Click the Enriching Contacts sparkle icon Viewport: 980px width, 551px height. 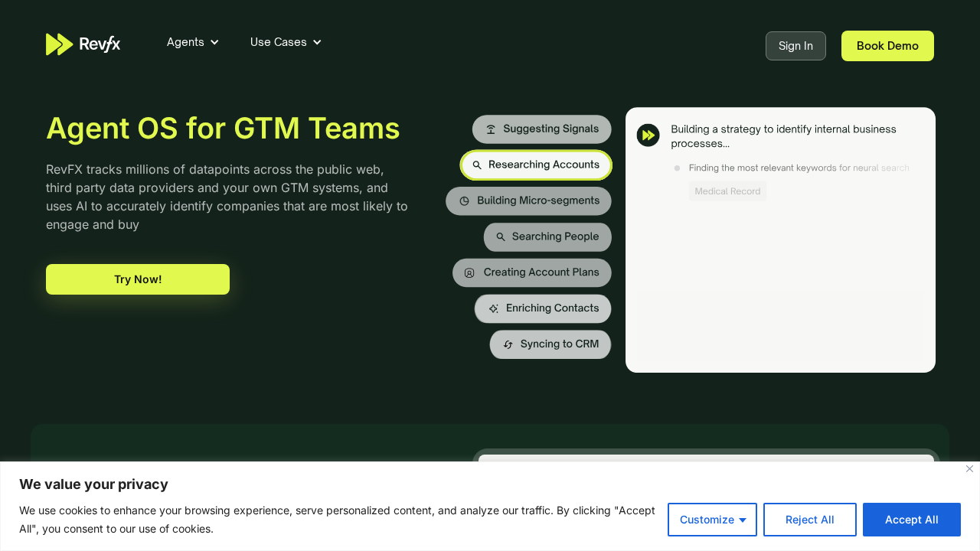pyautogui.click(x=493, y=308)
